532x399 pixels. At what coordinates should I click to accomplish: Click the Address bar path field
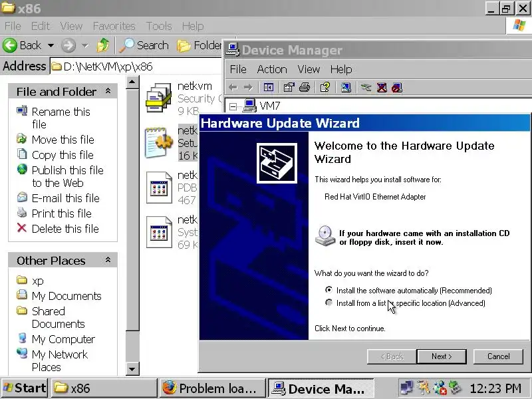[136, 66]
